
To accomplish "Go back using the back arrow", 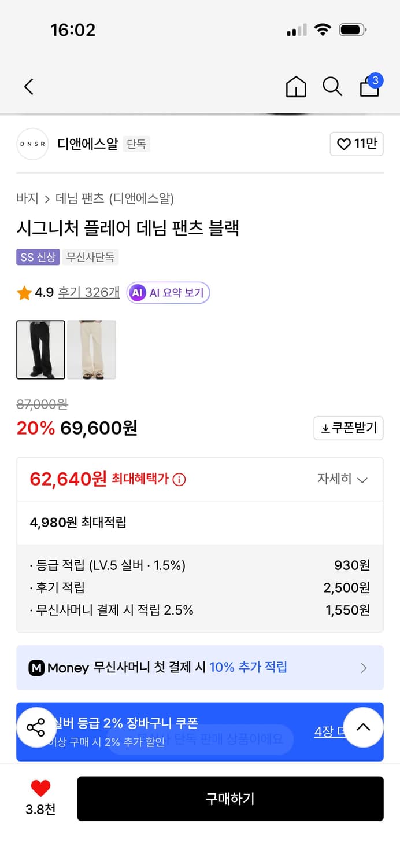I will point(29,86).
